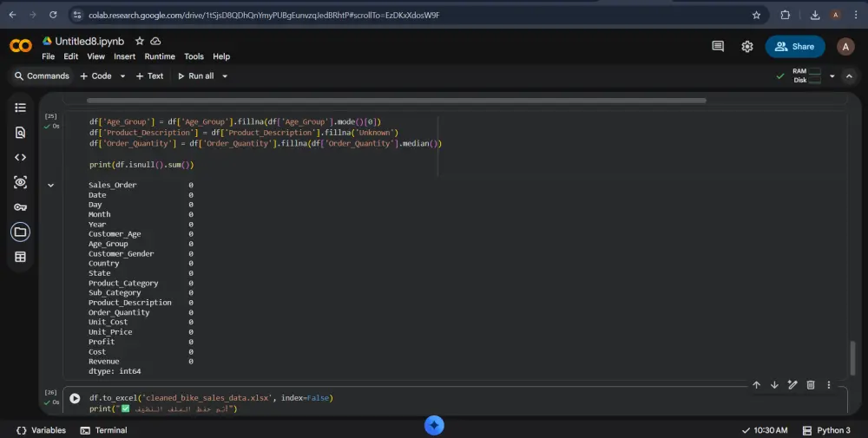This screenshot has height=438, width=868.
Task: Open the Help menu
Action: pyautogui.click(x=221, y=56)
